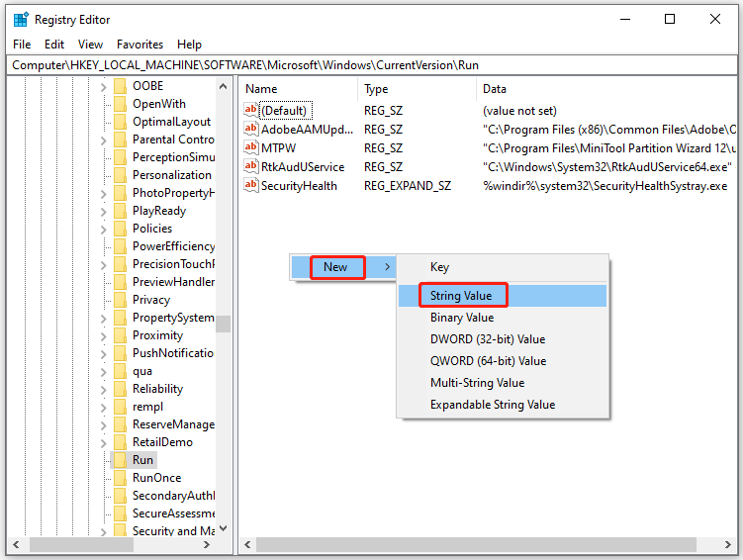The width and height of the screenshot is (743, 560).
Task: Choose New in the context menu
Action: pyautogui.click(x=343, y=267)
